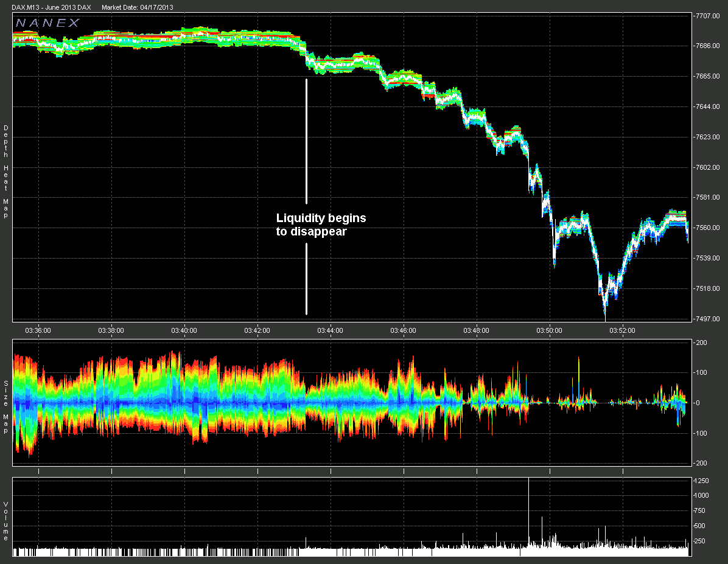Screen dimensions: 728x564
Task: Click the white vertical annotation line
Action: tap(306, 141)
